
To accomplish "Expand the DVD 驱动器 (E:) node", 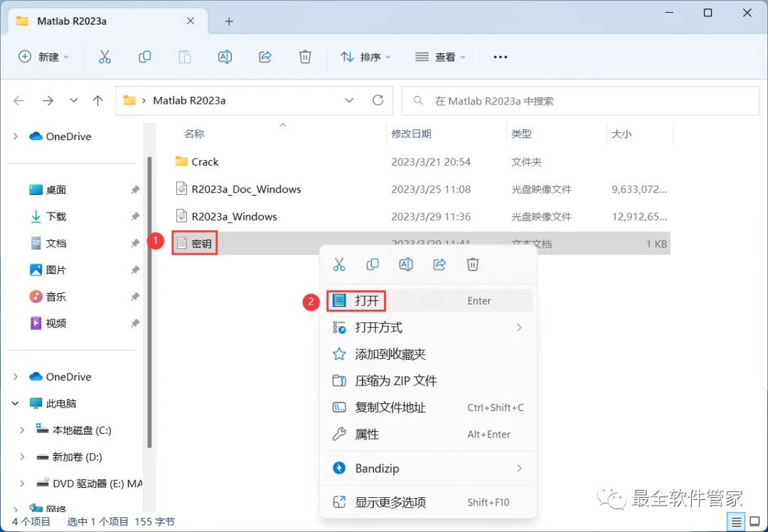I will tap(23, 484).
